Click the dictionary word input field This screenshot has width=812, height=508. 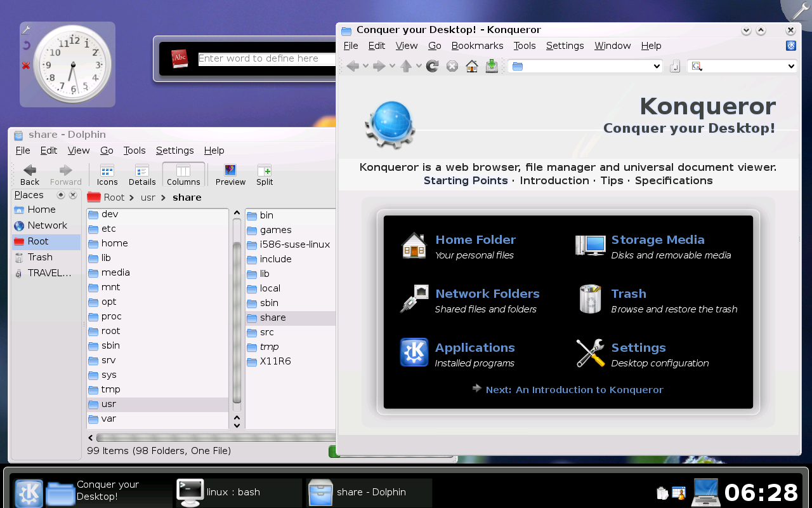(266, 58)
